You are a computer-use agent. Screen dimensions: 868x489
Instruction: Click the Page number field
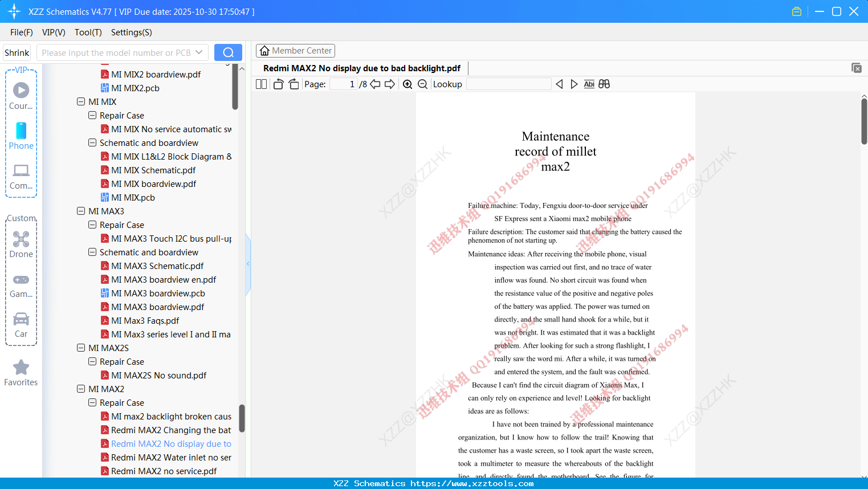344,84
